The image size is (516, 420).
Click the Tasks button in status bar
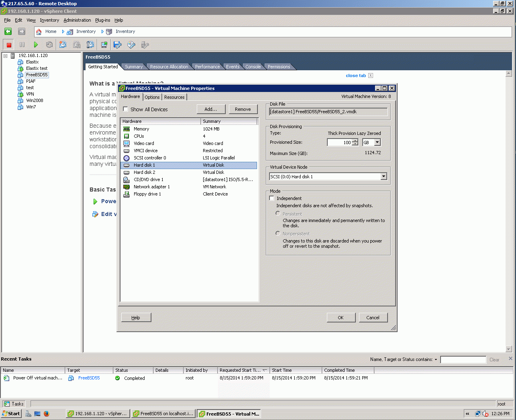14,404
